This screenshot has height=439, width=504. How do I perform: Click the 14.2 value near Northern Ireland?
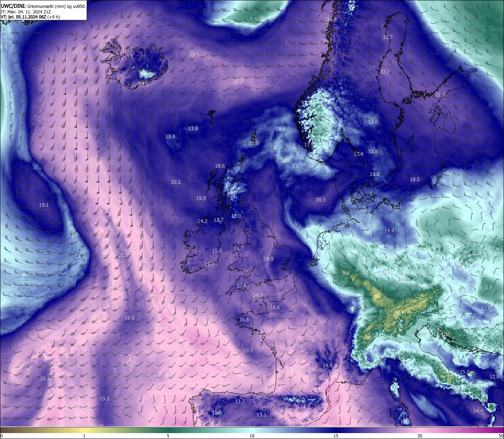point(202,221)
